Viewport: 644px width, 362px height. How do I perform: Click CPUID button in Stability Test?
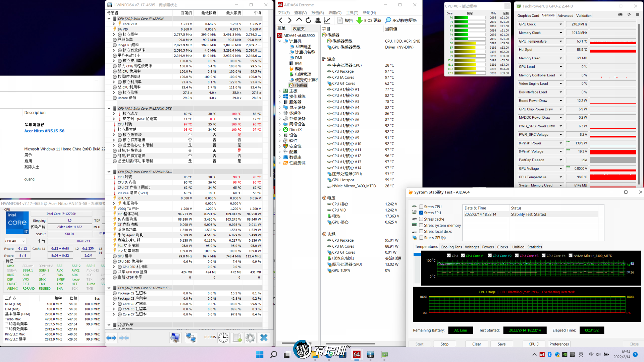click(x=534, y=344)
